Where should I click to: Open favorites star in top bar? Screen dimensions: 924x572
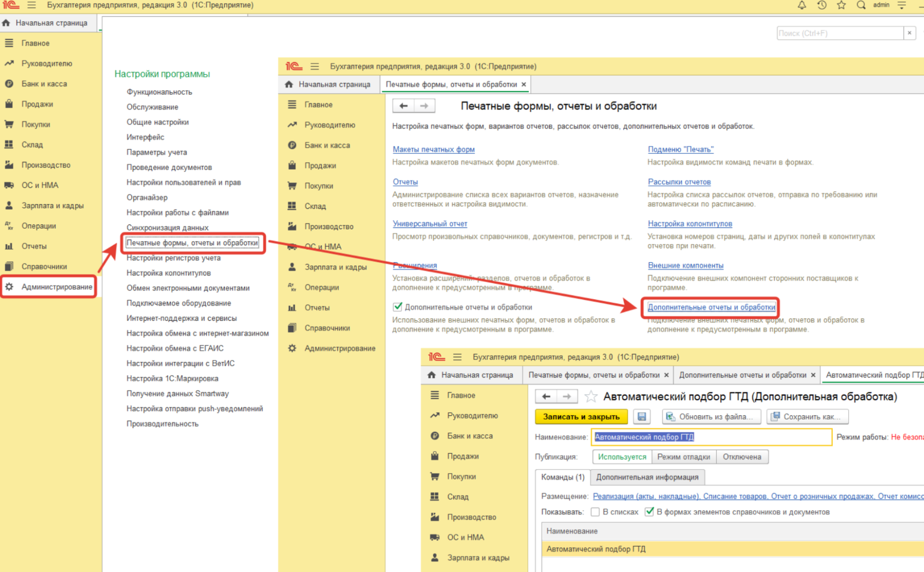point(841,5)
